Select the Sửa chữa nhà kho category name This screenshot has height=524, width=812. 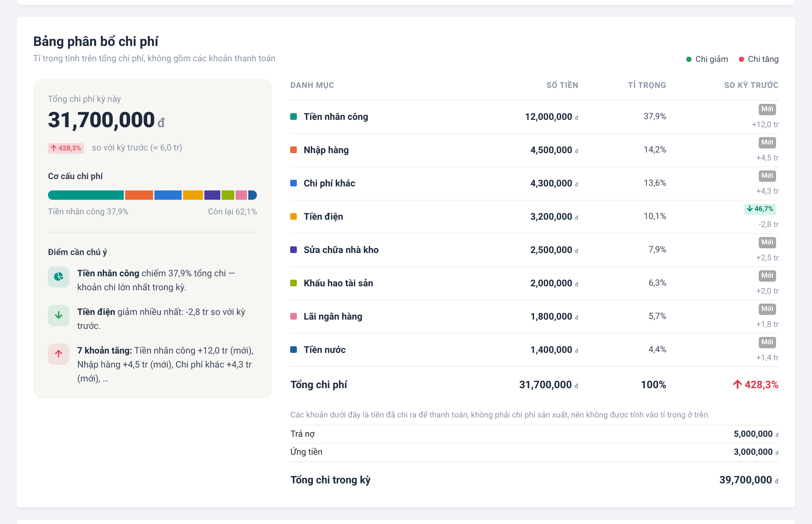(341, 250)
